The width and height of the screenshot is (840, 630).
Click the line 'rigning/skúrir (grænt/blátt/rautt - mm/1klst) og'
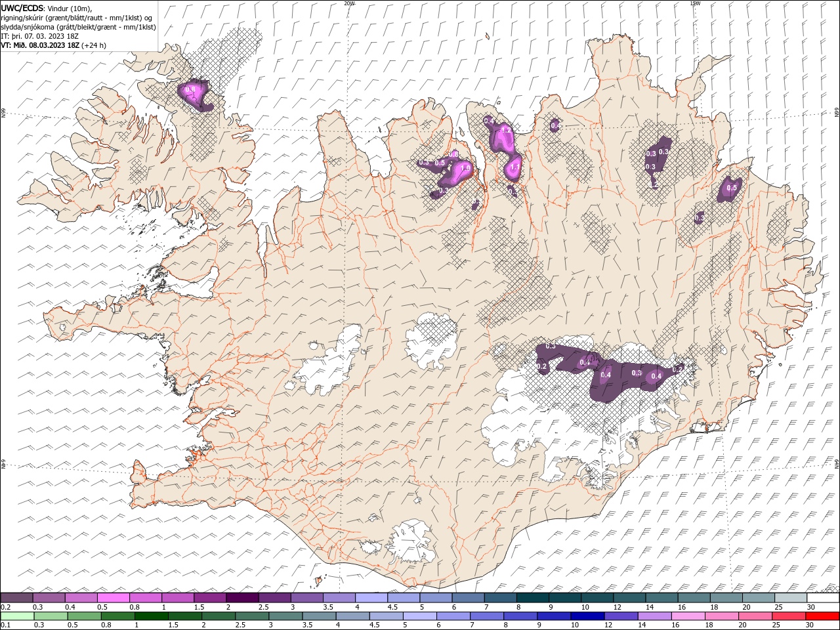tap(77, 17)
